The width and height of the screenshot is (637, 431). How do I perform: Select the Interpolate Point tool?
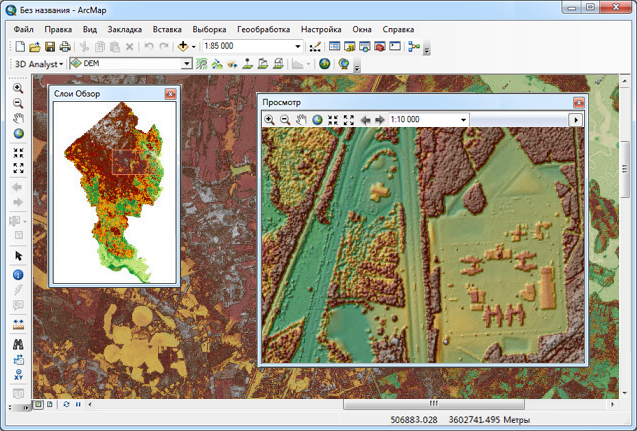click(247, 64)
